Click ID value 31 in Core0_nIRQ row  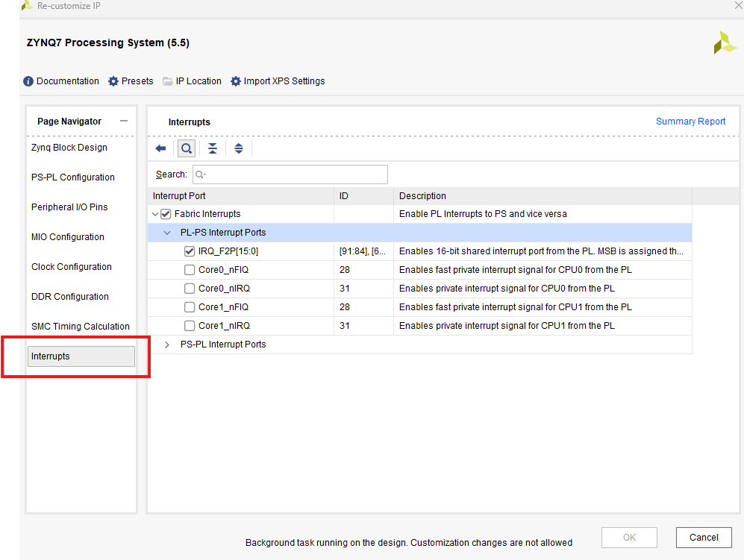click(345, 289)
